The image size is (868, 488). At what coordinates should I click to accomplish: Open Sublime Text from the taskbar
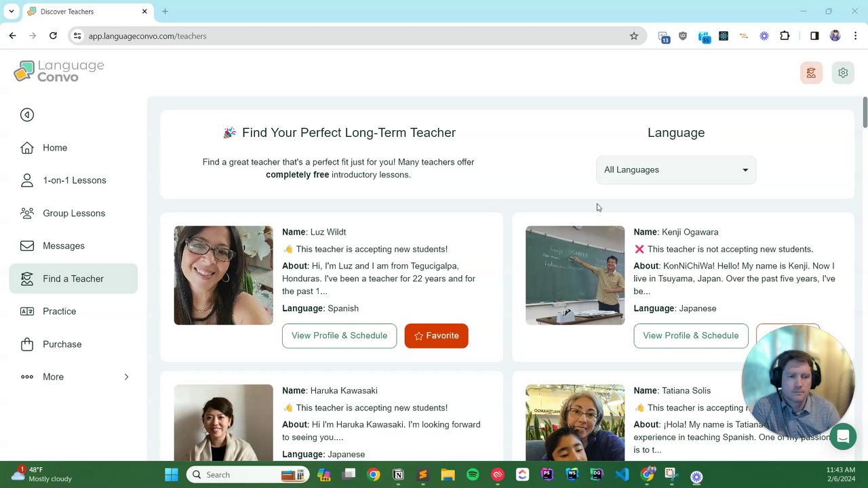tap(423, 474)
